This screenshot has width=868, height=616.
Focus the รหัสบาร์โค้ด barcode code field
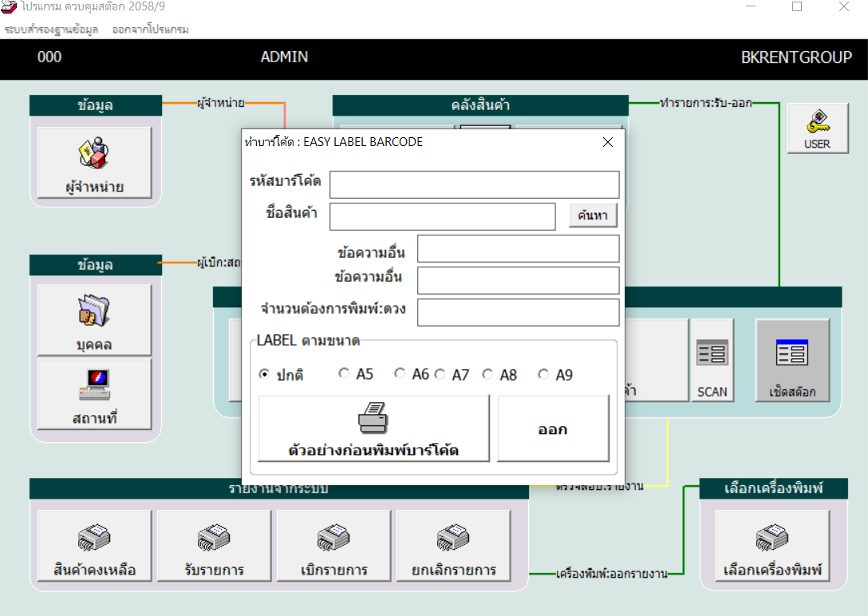click(475, 184)
